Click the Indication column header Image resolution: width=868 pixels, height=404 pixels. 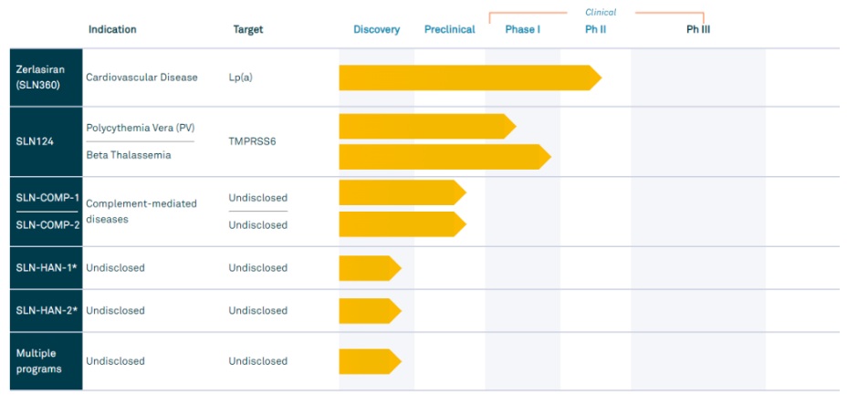coord(112,29)
